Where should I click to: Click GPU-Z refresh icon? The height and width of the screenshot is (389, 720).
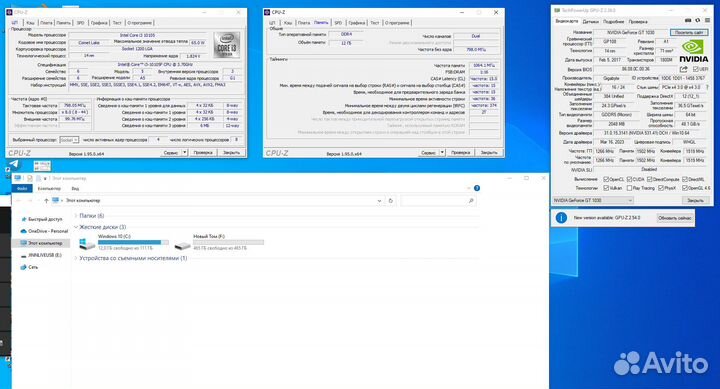pos(698,21)
